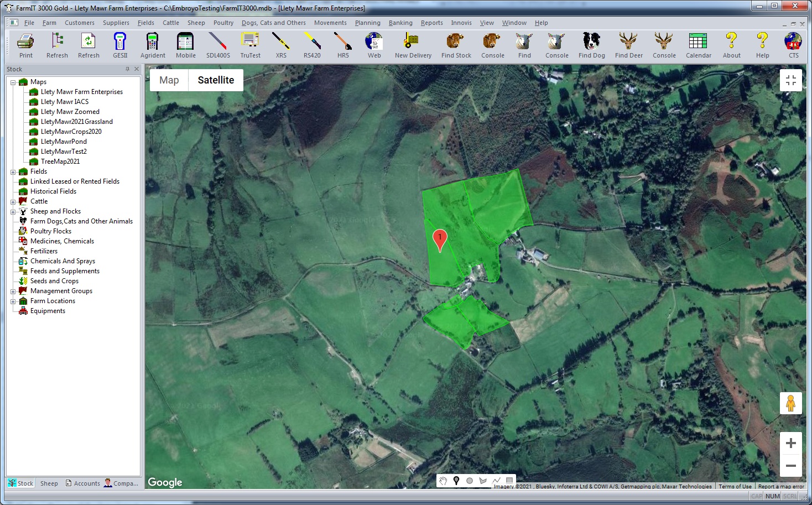The image size is (812, 505).
Task: Open the TruTest scale tool
Action: (x=250, y=45)
